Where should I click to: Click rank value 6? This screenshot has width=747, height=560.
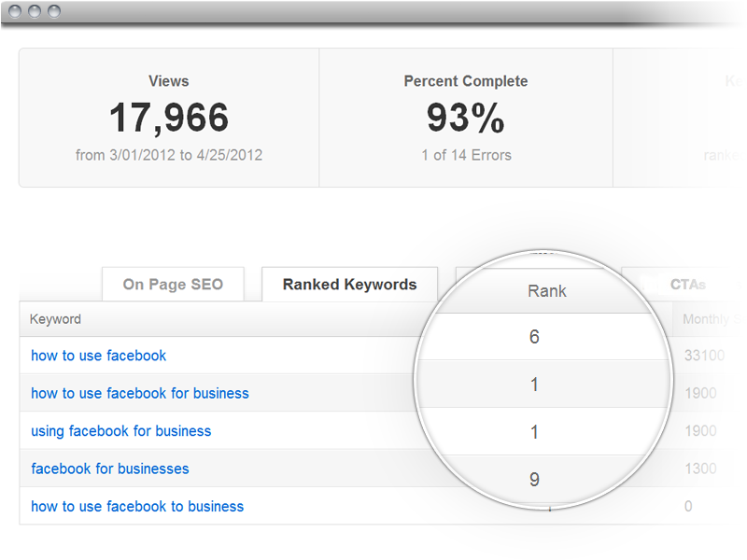[x=534, y=337]
